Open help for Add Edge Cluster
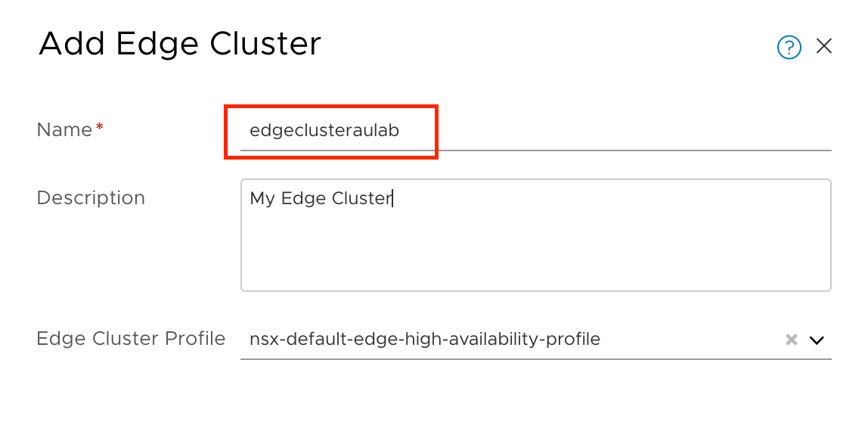 pyautogui.click(x=789, y=48)
